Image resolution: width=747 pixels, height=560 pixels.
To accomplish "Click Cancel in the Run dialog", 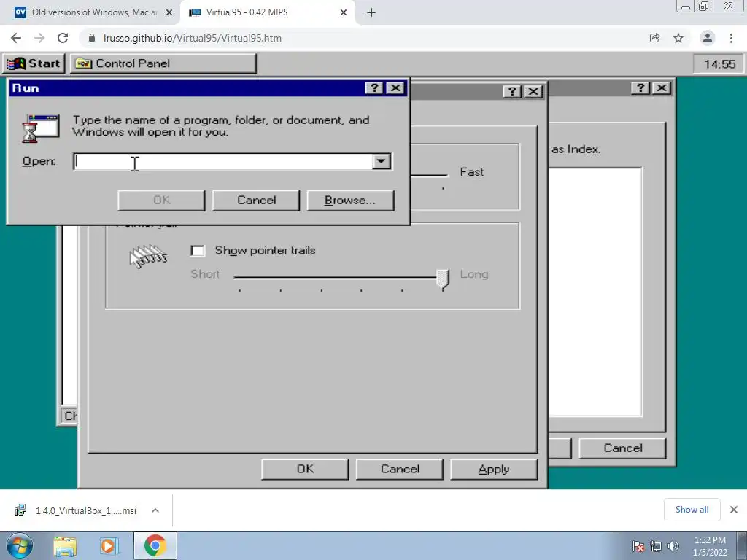I will [256, 200].
